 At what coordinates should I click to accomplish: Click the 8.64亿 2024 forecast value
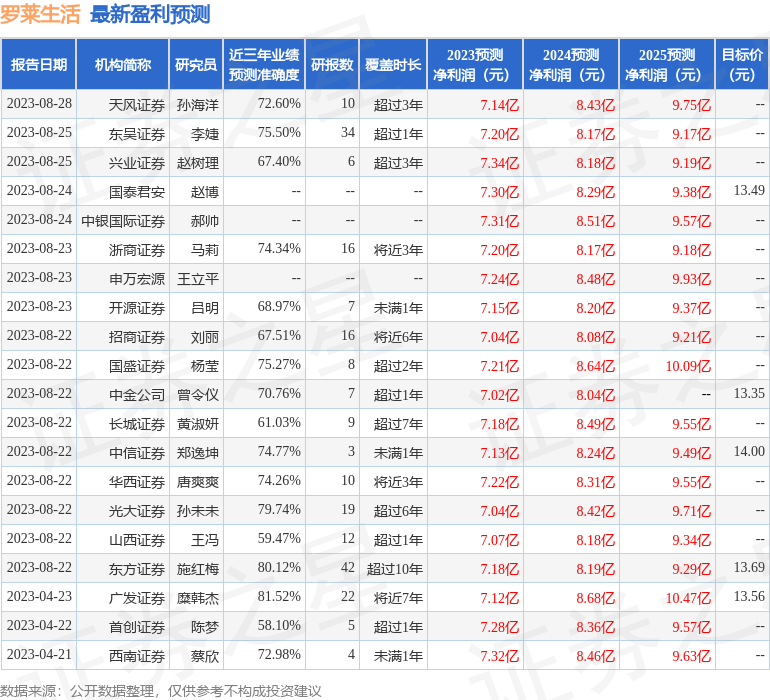tap(595, 366)
